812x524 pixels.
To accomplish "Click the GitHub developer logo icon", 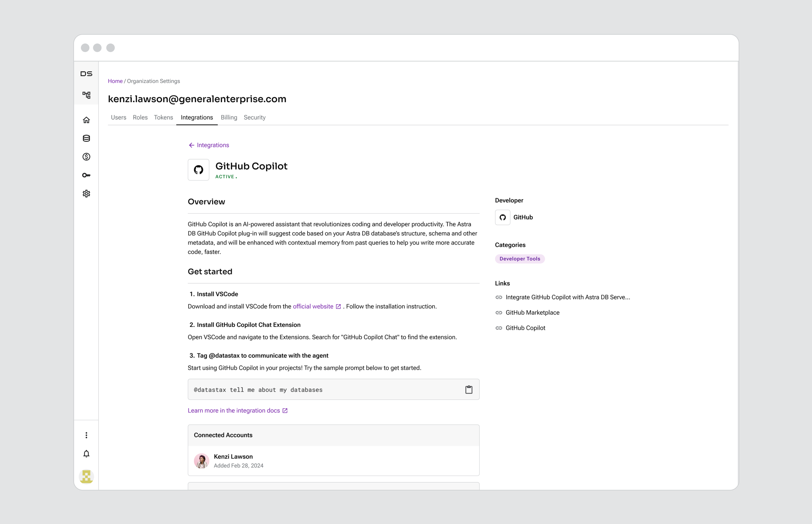I will click(x=503, y=217).
